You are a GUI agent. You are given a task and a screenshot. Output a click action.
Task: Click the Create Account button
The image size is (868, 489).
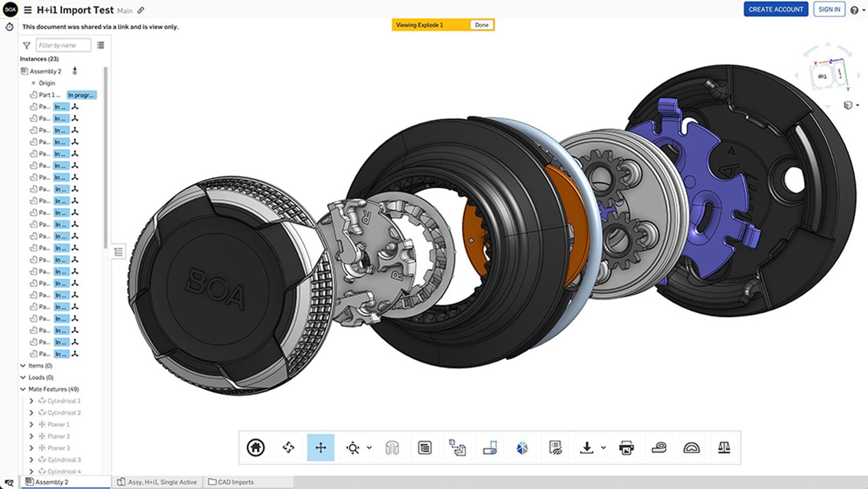776,9
